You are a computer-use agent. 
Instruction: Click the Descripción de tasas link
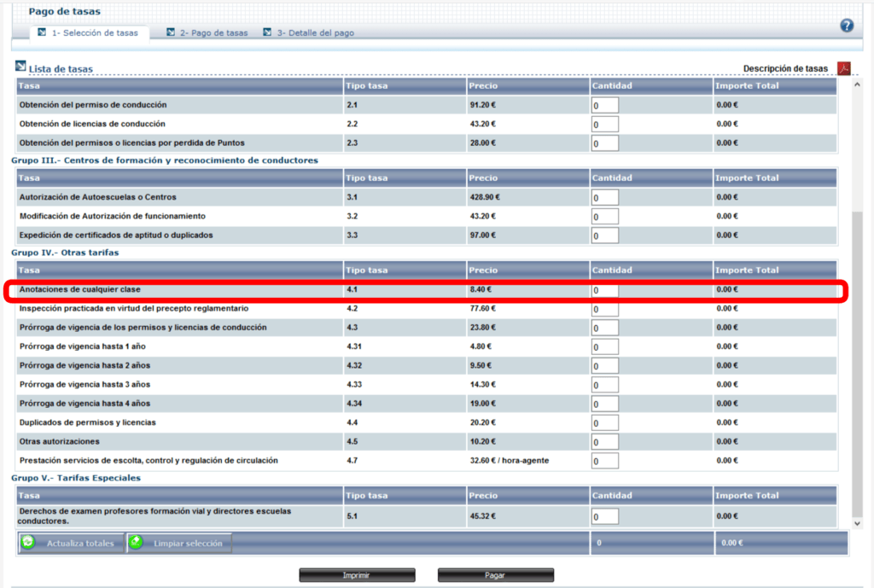[x=785, y=68]
